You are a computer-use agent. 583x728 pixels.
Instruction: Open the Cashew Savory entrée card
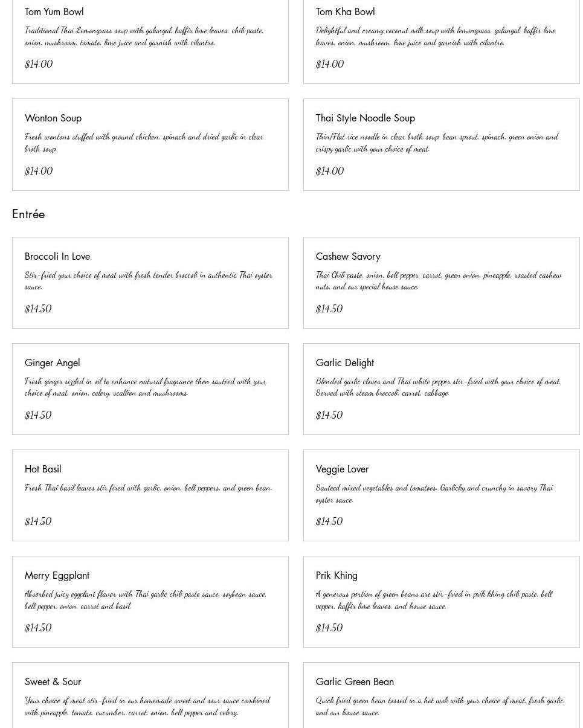click(x=348, y=256)
